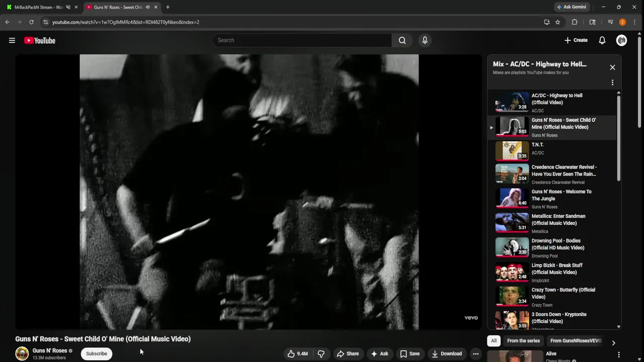This screenshot has height=362, width=644.
Task: Click the browser address bar URL
Action: coord(126,22)
